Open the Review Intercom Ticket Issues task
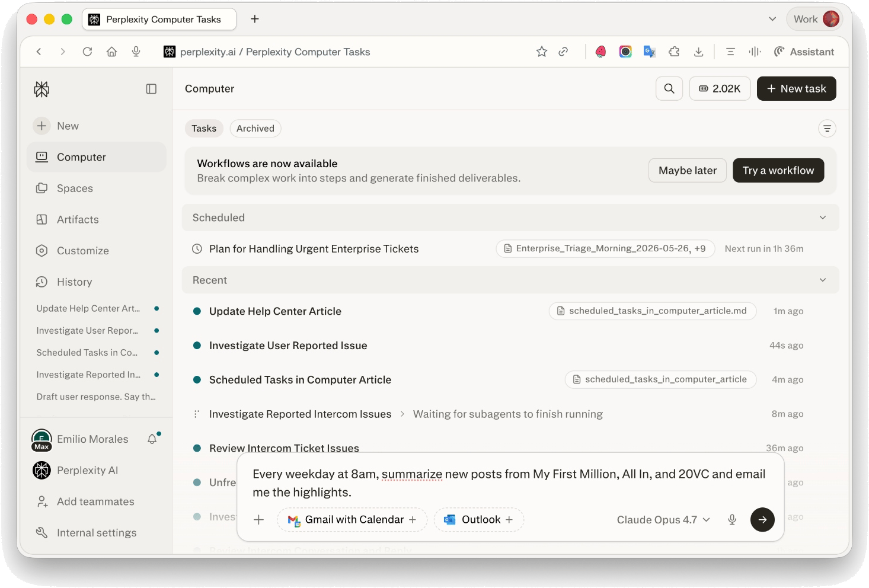 (284, 448)
